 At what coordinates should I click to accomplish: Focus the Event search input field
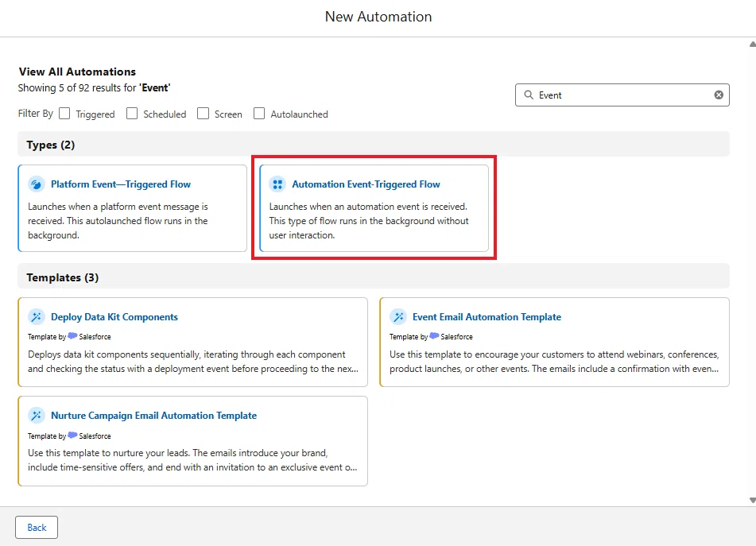click(622, 95)
